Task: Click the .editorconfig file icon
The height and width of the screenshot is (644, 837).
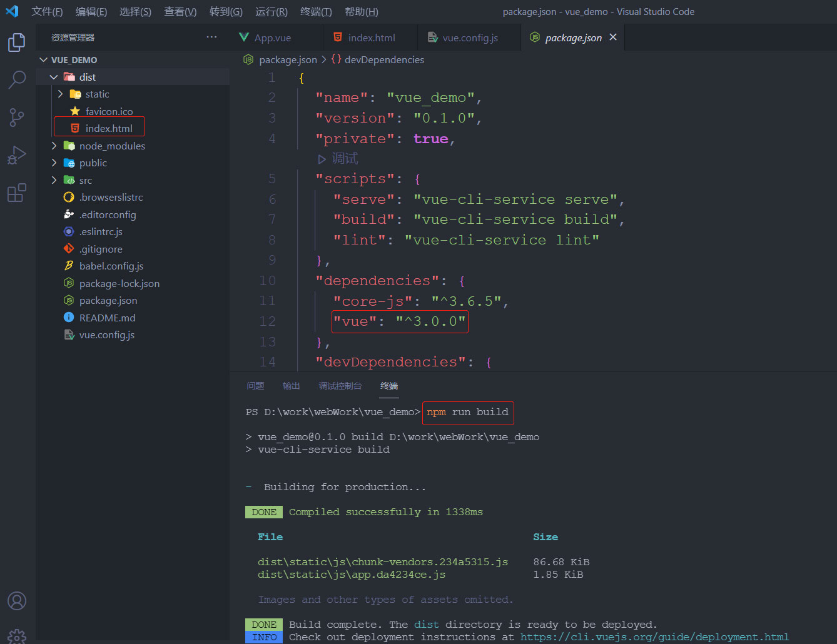Action: pyautogui.click(x=69, y=214)
